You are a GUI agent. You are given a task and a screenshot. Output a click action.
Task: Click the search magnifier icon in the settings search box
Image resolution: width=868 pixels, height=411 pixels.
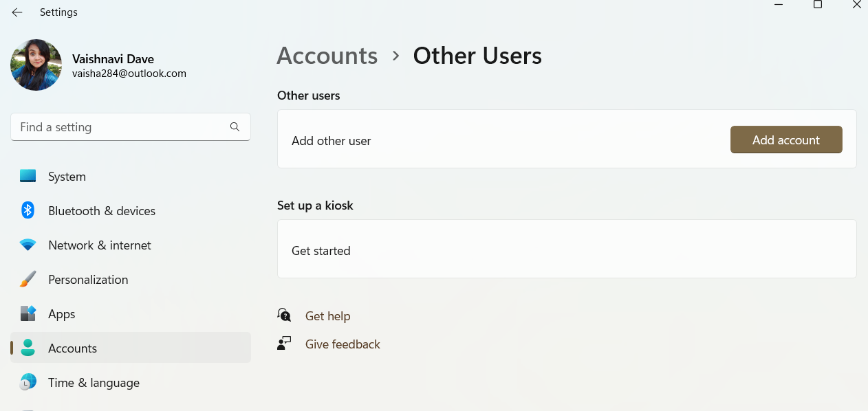point(235,126)
